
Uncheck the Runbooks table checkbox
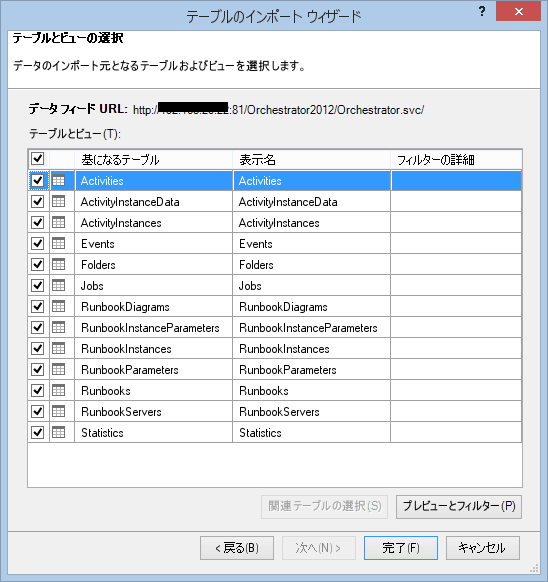point(37,390)
